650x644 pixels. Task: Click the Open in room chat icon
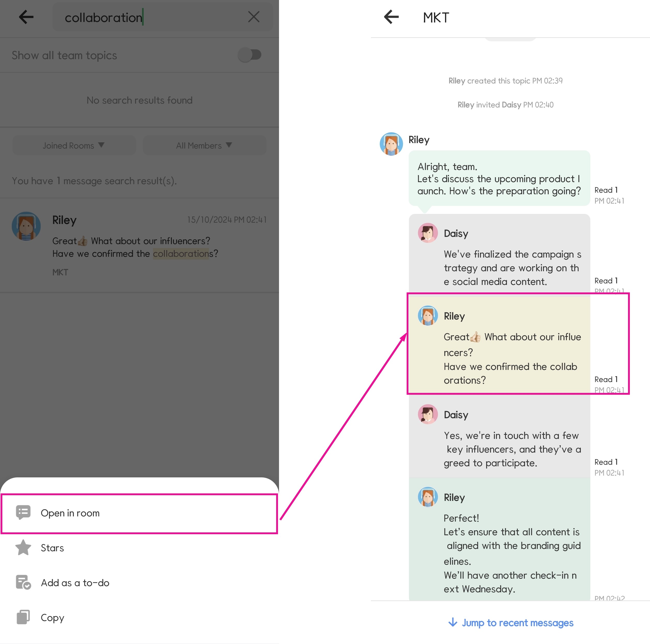pos(23,513)
